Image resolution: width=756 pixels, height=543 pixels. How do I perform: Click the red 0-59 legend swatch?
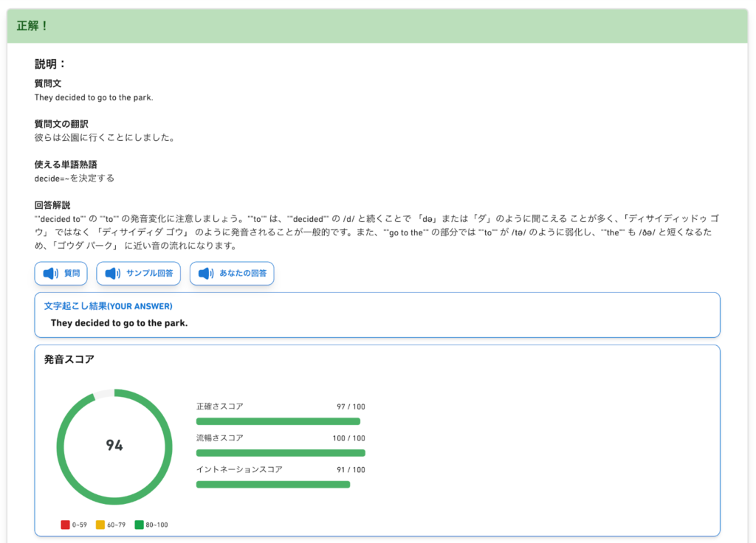[x=65, y=525]
